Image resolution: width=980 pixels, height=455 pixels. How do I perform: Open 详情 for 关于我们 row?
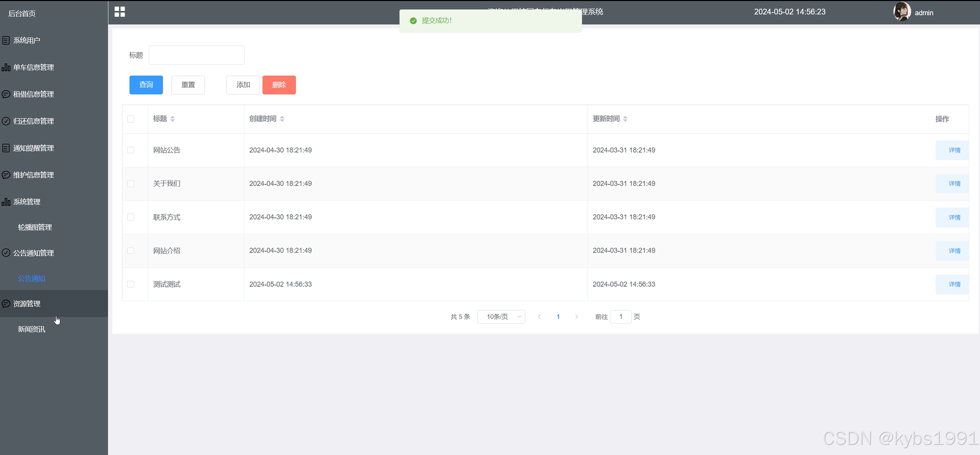coord(954,183)
